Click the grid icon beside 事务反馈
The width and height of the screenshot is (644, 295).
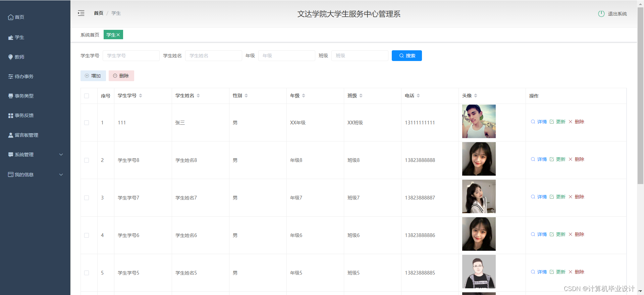point(11,115)
